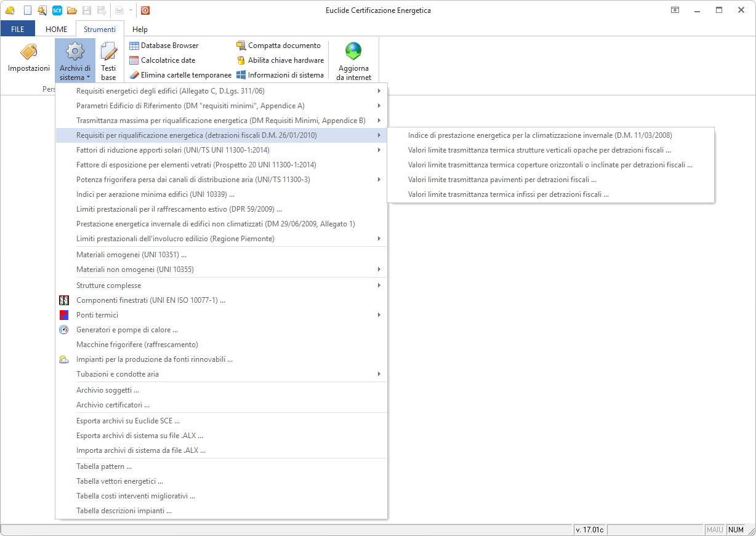
Task: Select Valori limite trasmittanza pavimenti entry
Action: [502, 180]
